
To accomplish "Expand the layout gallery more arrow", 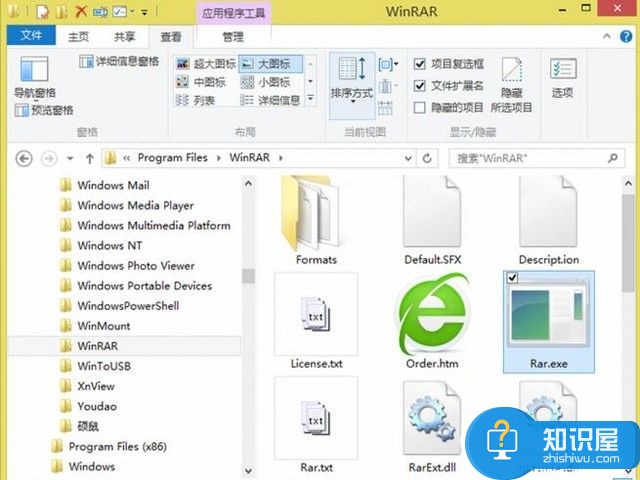I will pyautogui.click(x=310, y=98).
